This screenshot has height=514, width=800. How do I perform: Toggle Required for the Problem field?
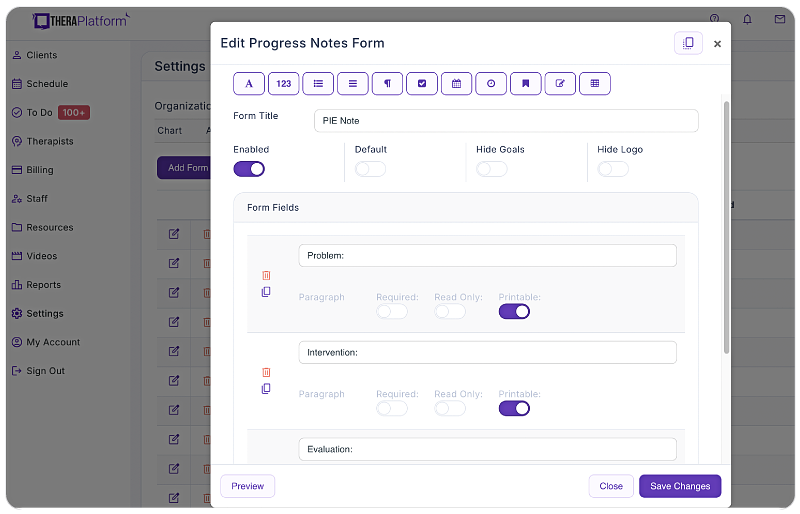[x=391, y=311]
